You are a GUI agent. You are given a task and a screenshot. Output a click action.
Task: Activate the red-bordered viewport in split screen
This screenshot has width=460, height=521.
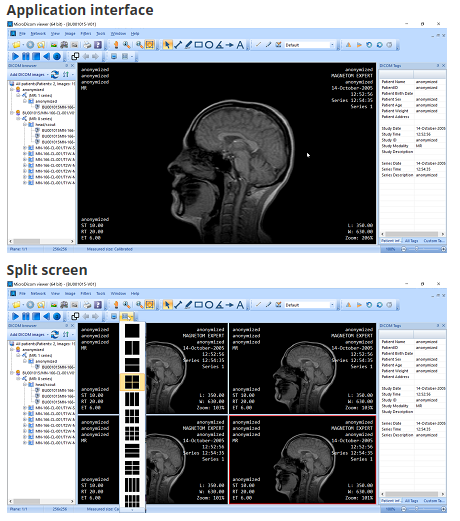(x=302, y=459)
